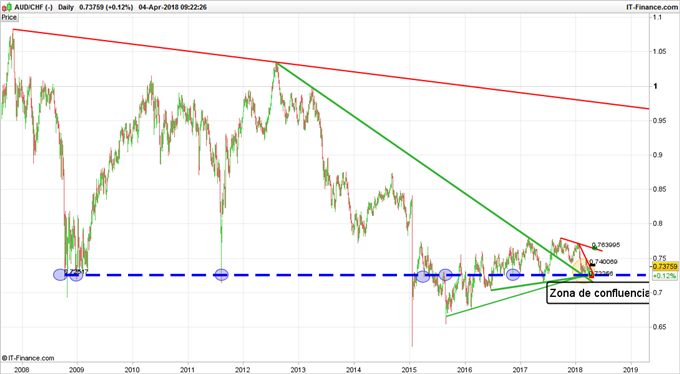
Task: Click the 2019 label on the time axis
Action: [631, 370]
